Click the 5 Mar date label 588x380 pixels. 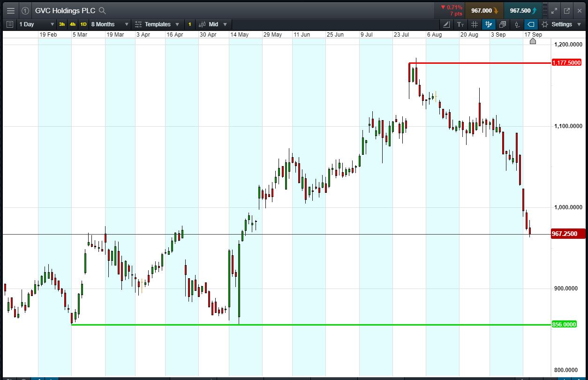coord(80,35)
